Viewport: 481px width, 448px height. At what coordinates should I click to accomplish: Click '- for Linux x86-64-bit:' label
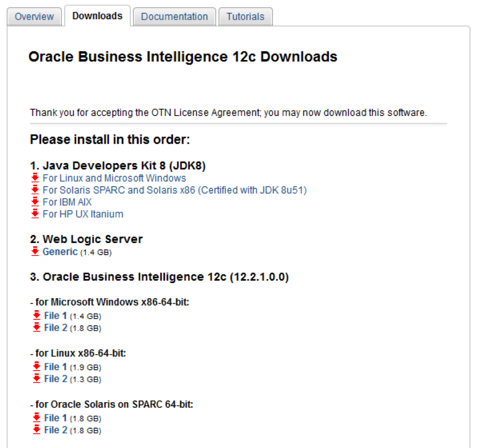click(x=78, y=353)
